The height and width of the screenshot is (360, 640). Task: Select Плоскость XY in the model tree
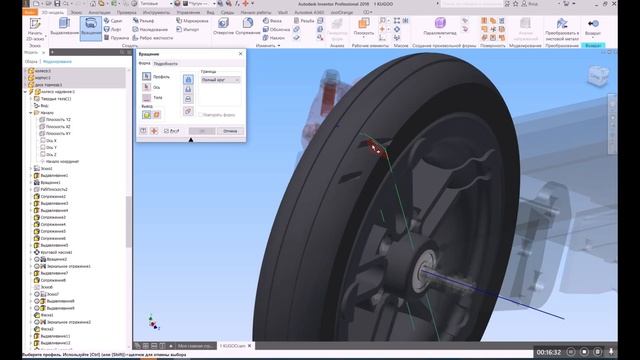click(x=55, y=133)
